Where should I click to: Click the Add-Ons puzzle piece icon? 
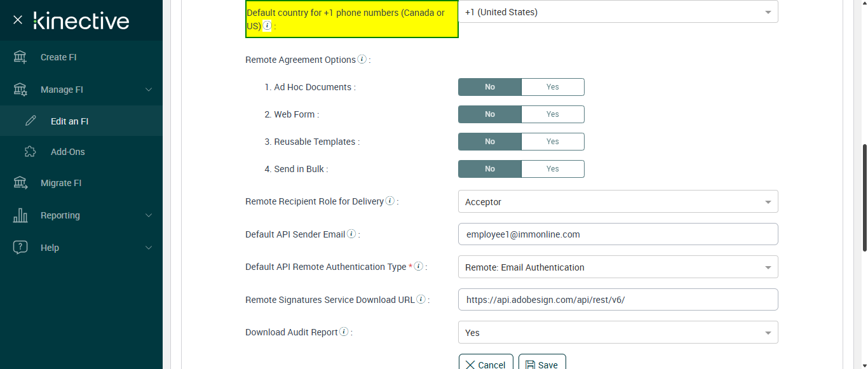click(x=31, y=152)
